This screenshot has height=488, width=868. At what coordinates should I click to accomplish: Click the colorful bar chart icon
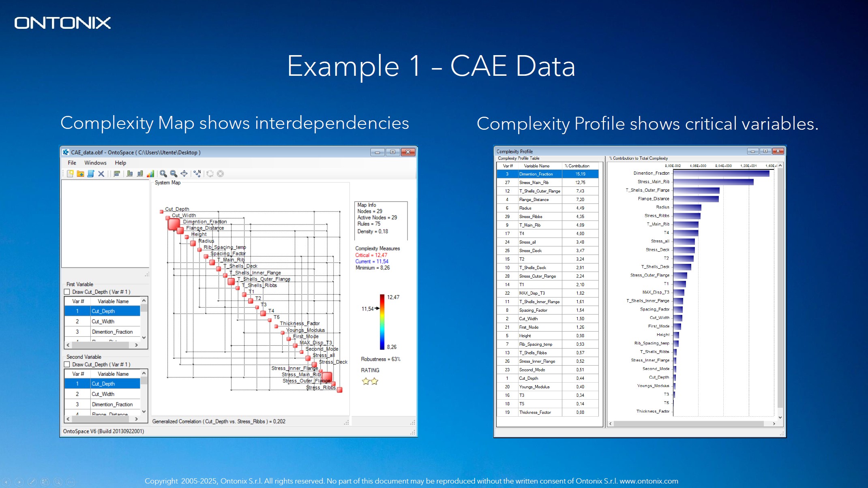coord(150,173)
